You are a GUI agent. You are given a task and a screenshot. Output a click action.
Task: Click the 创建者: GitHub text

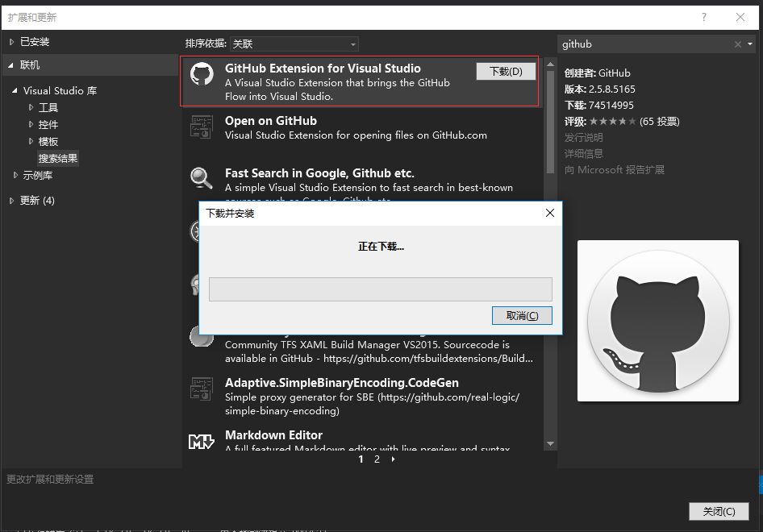pyautogui.click(x=597, y=73)
